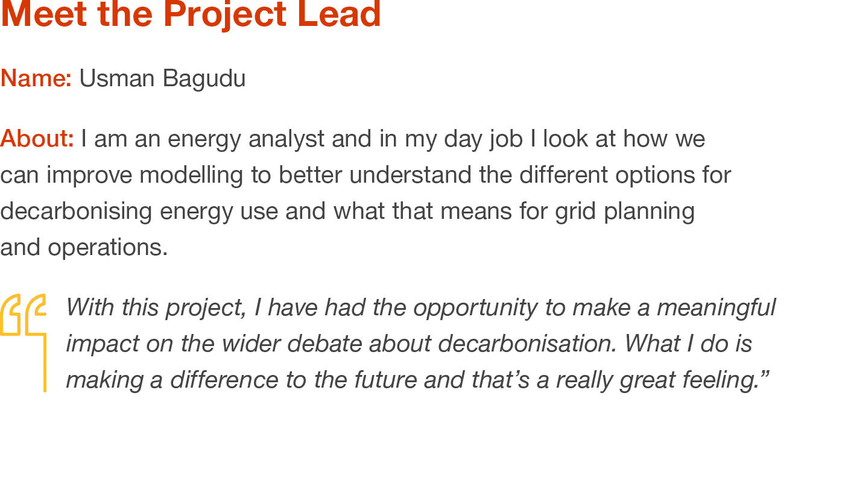Viewport: 848px width, 504px height.
Task: Click the words "energy analyst"
Action: pyautogui.click(x=246, y=139)
